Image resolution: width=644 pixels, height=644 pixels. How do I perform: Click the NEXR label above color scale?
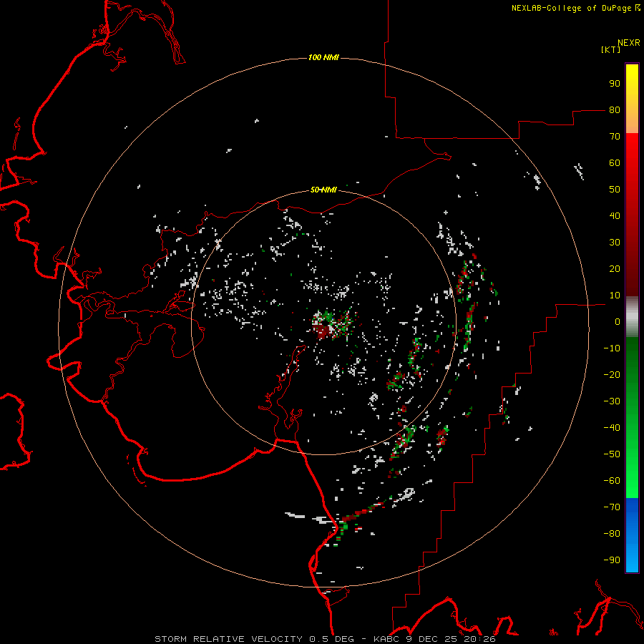point(628,43)
